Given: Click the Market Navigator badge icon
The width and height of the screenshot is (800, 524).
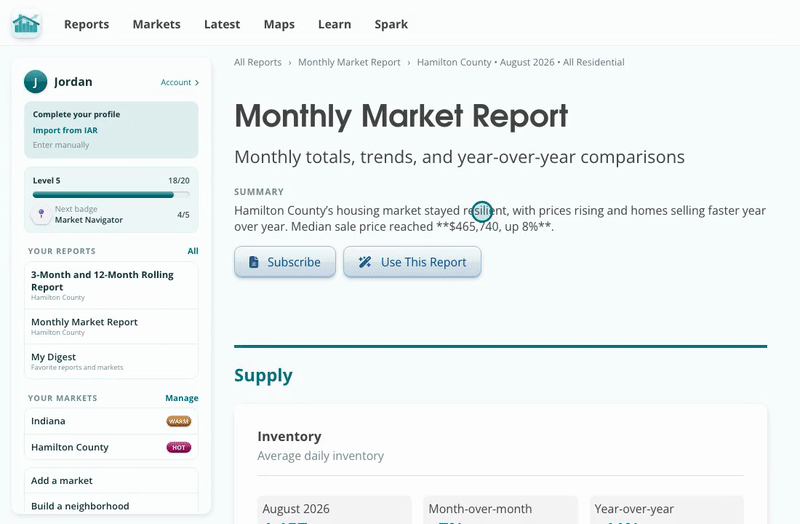Looking at the screenshot, I should [41, 214].
